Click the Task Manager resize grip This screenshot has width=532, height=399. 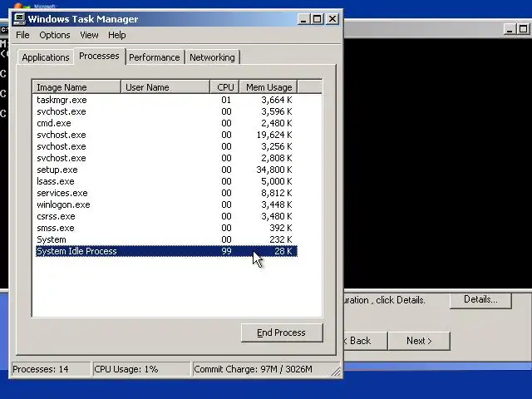point(336,372)
